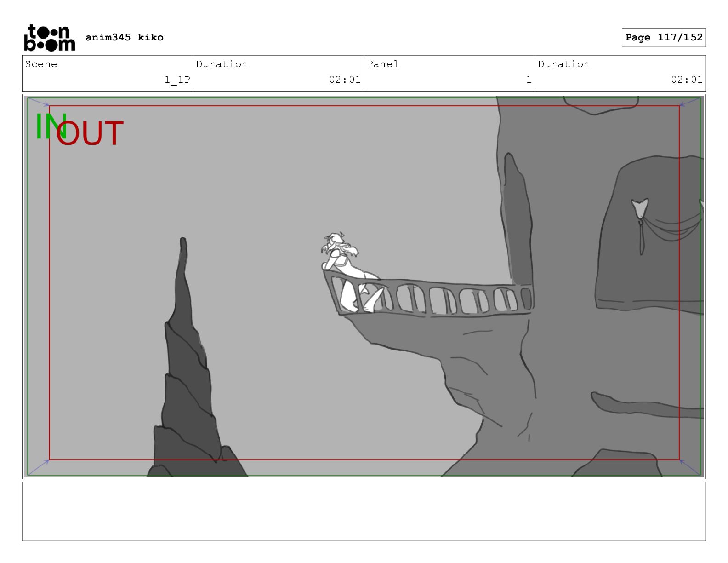Click the wall lantern ornament on the tower
The height and width of the screenshot is (563, 728).
(x=640, y=225)
